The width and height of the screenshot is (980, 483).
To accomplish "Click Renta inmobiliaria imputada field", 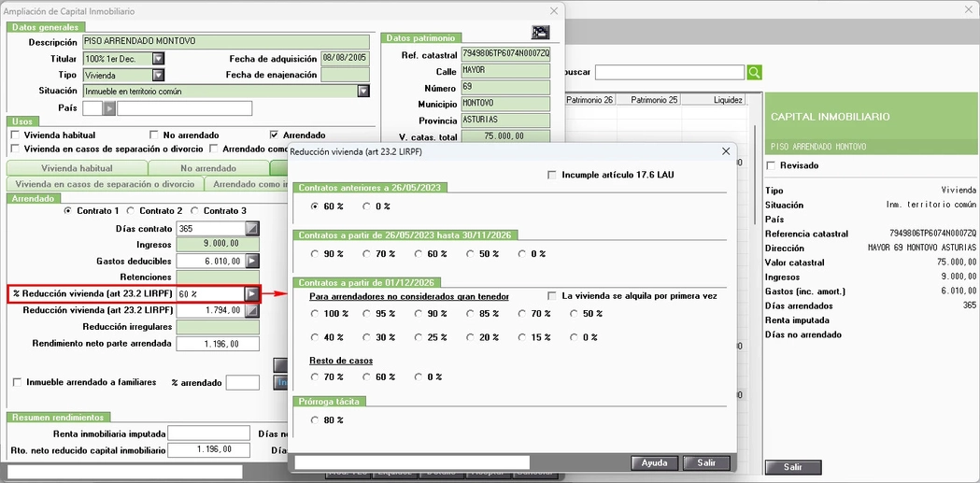I will [x=208, y=433].
